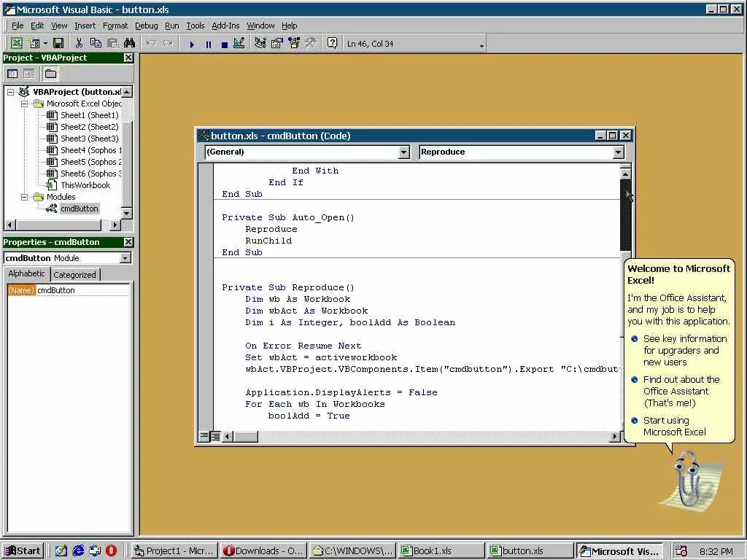
Task: Click the (Name) property value cmdButton
Action: point(82,290)
